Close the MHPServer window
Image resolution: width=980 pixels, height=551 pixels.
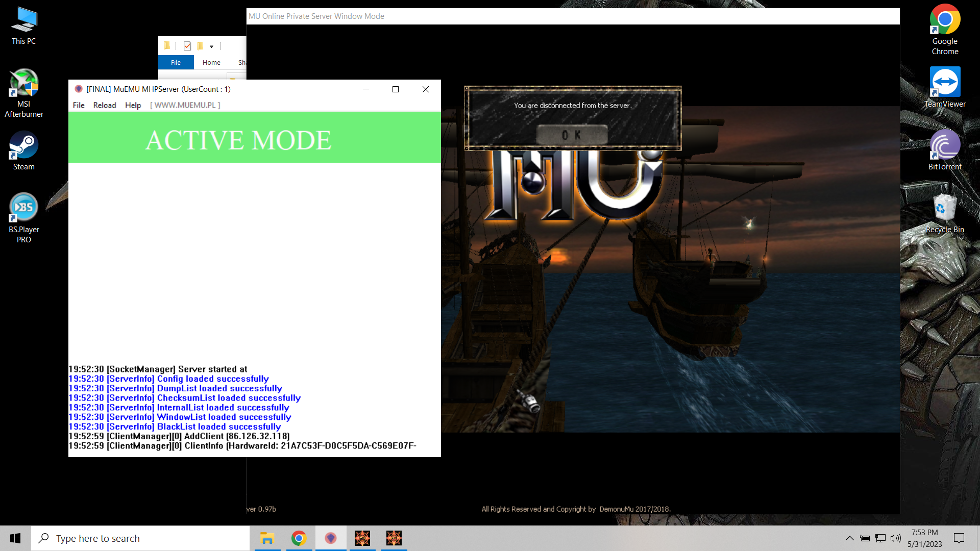coord(426,89)
